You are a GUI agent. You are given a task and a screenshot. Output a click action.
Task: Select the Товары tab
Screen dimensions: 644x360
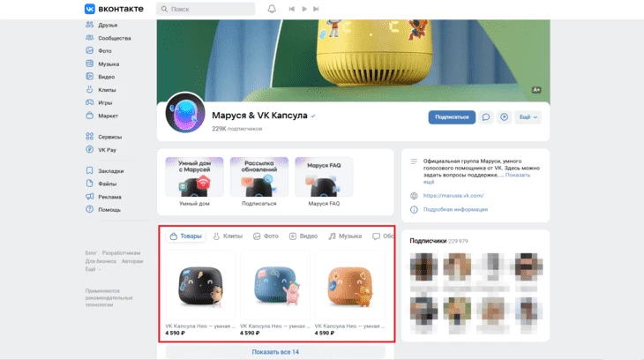pos(185,236)
